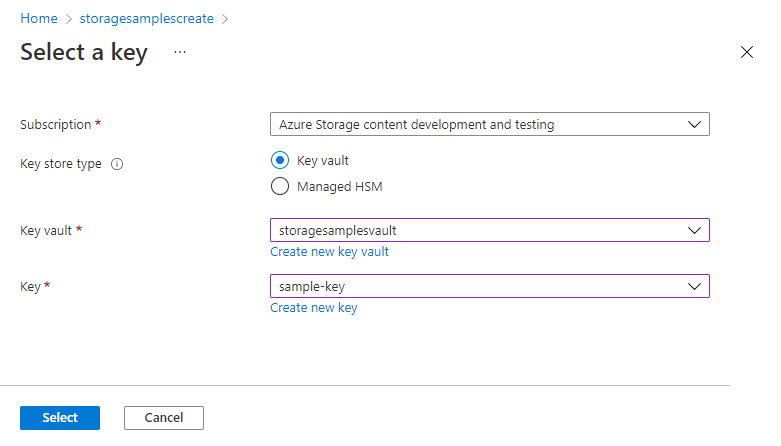Click the Select a key heading
The width and height of the screenshot is (781, 446).
tap(84, 53)
